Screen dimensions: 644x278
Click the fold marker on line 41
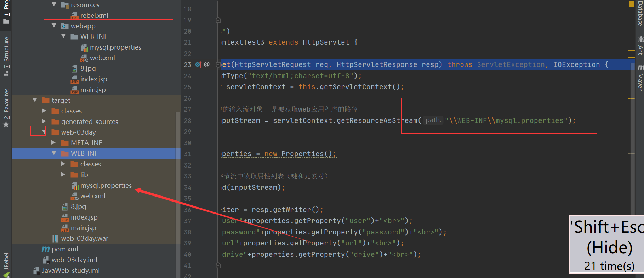pos(218,266)
